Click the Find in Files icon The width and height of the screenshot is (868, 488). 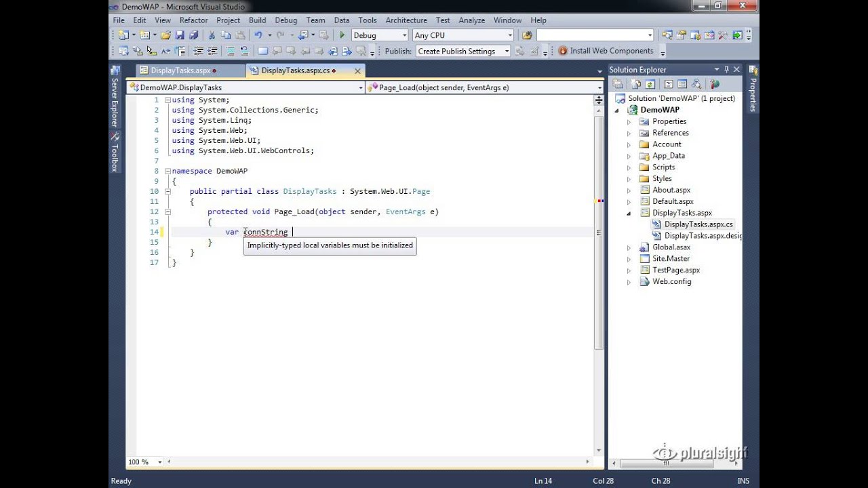coord(527,35)
